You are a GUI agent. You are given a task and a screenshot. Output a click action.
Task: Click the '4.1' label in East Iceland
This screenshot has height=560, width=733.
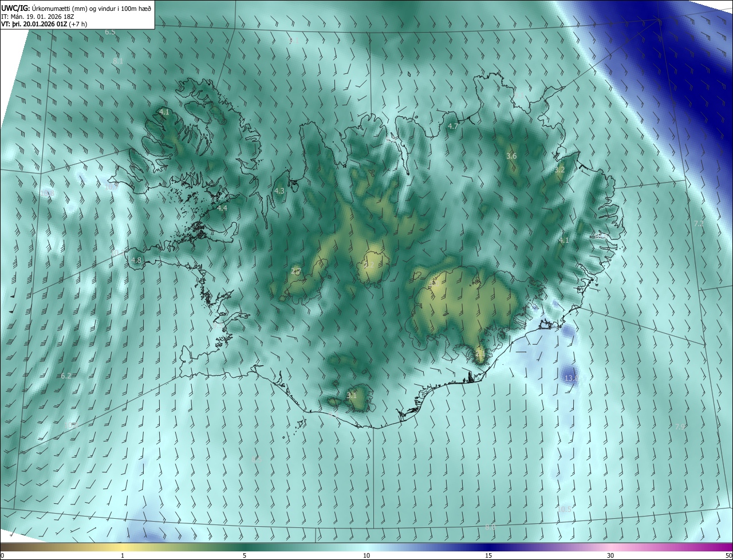tap(564, 240)
